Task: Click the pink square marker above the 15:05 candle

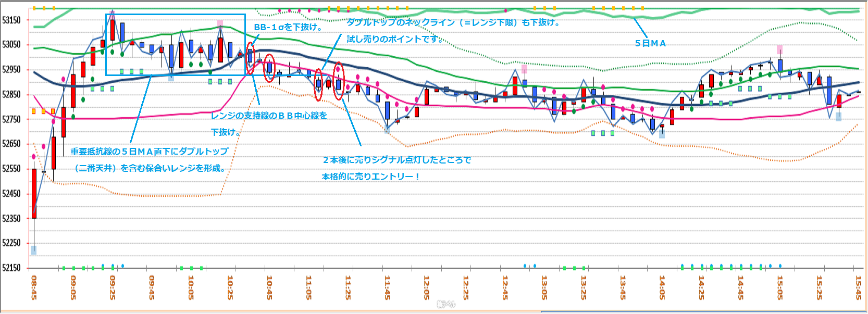Action: (x=779, y=49)
